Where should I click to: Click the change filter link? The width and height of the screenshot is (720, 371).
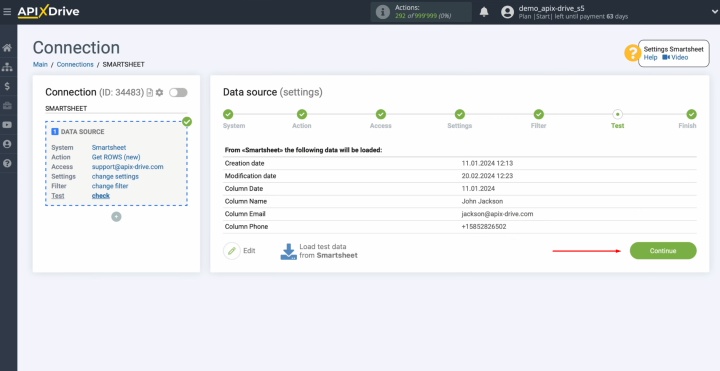(x=110, y=186)
